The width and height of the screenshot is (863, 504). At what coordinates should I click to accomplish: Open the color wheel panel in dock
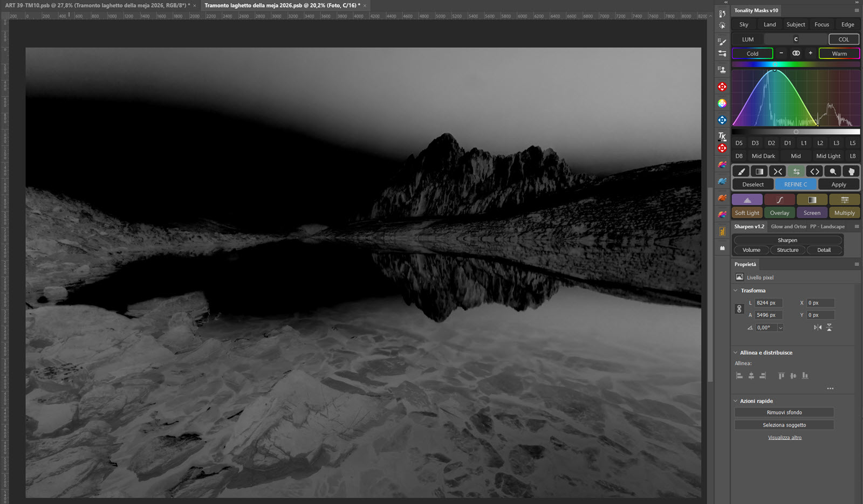(x=722, y=103)
